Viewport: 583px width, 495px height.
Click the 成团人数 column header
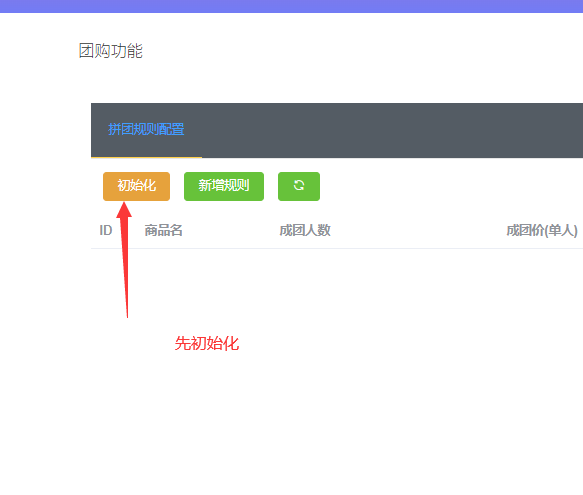point(305,231)
